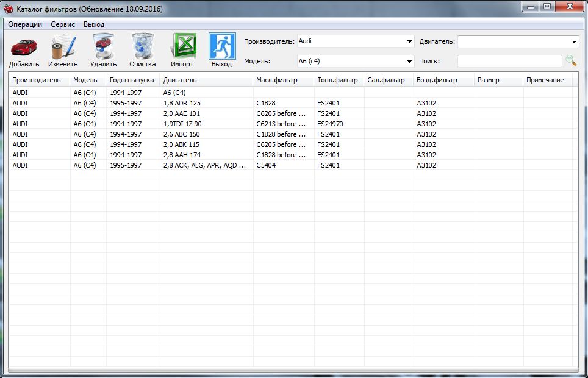Click the Изменить filter-and-pen icon
Screen dimensions: 588x378
63,46
